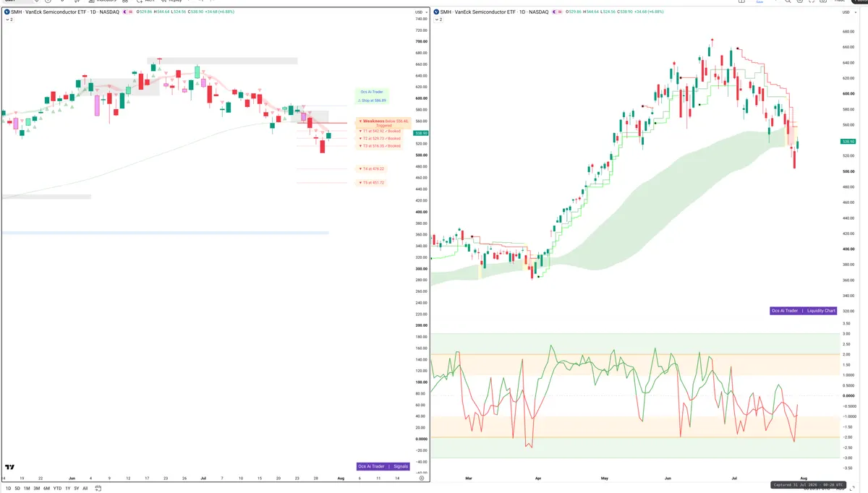The height and width of the screenshot is (493, 868).
Task: Click the T4 at 478.02 target label
Action: 372,168
